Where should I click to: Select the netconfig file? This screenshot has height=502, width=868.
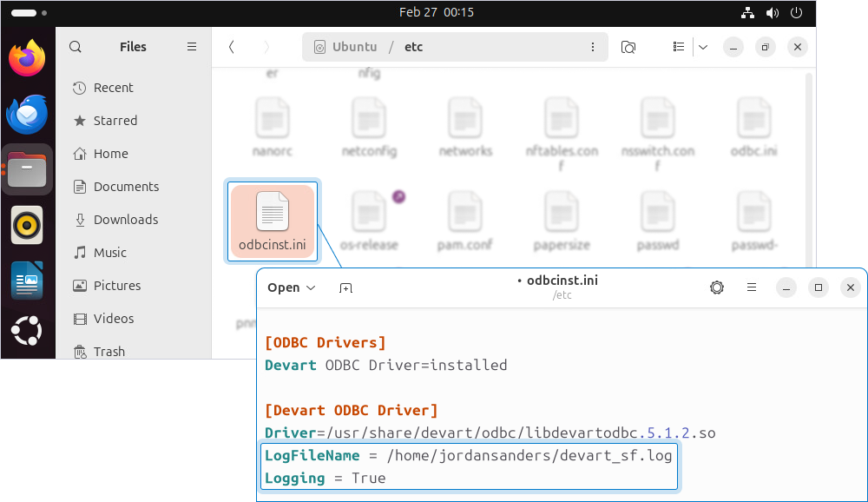[x=369, y=128]
